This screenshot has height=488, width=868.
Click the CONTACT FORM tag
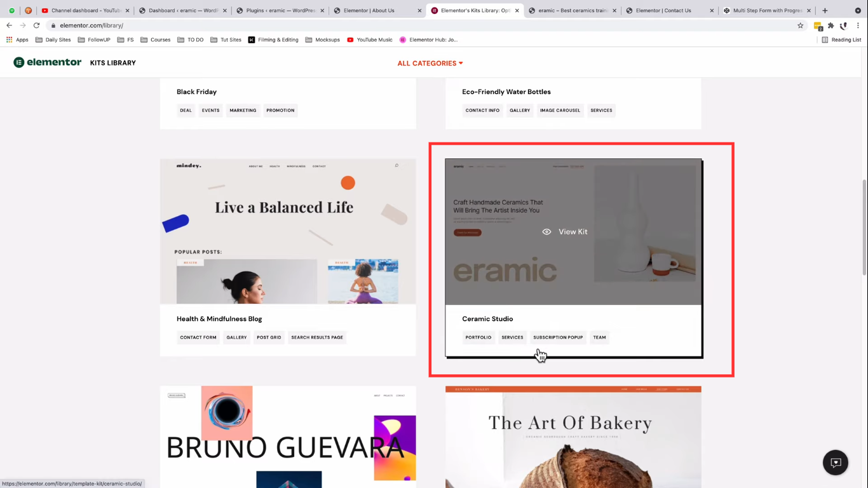198,337
